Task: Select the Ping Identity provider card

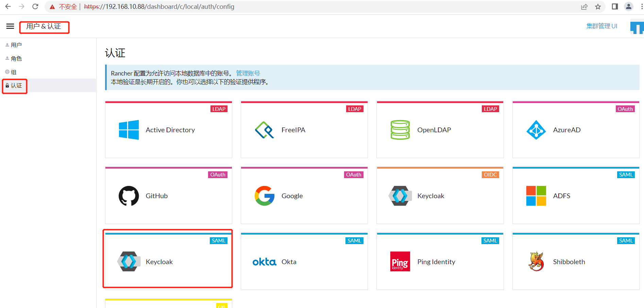Action: pos(440,261)
